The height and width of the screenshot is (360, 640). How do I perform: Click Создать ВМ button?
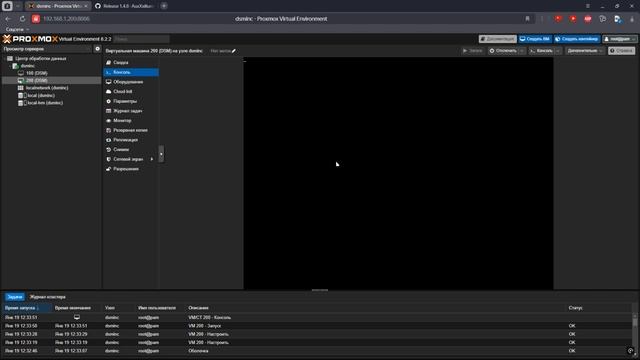535,39
